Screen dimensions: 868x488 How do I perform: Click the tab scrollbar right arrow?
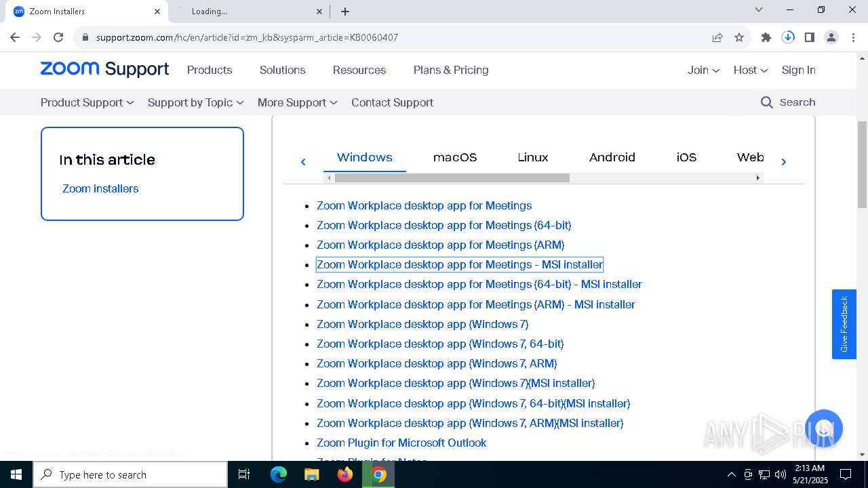tap(758, 178)
